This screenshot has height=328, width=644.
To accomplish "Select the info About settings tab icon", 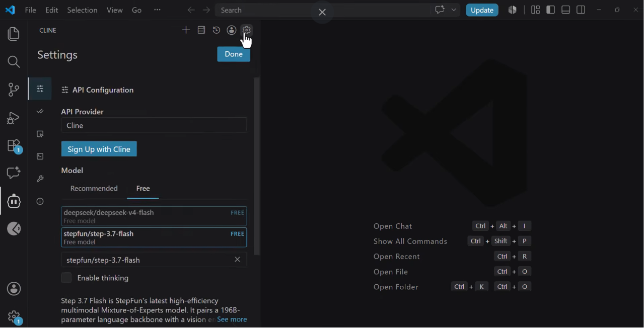I will (x=40, y=201).
